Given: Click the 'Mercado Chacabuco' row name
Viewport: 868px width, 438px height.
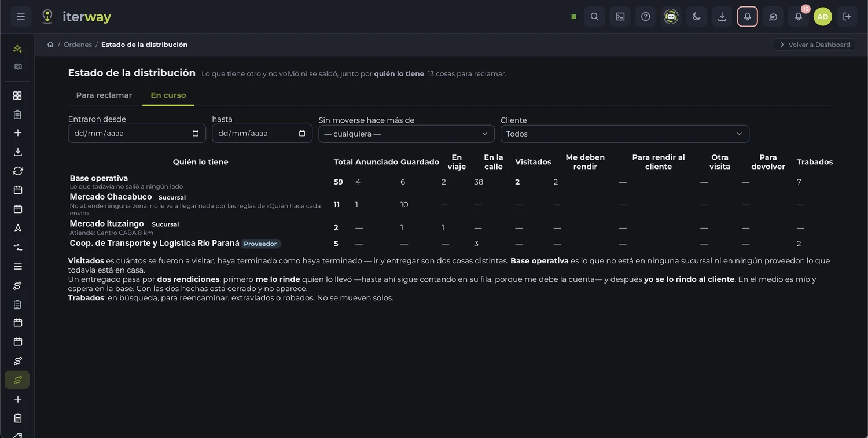Looking at the screenshot, I should [111, 197].
